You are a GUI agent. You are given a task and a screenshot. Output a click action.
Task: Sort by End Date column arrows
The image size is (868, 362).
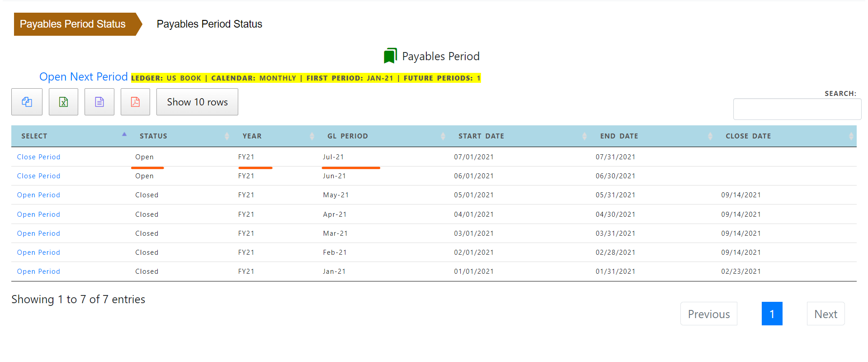[710, 136]
